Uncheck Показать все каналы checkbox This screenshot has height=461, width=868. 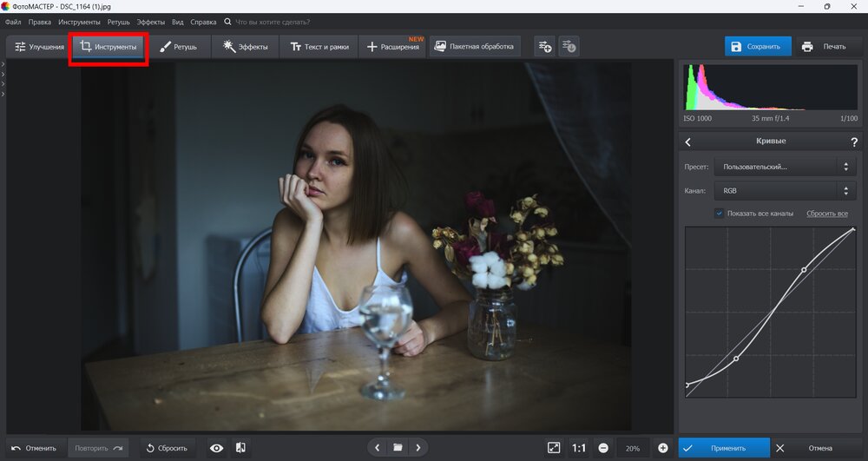pos(720,213)
